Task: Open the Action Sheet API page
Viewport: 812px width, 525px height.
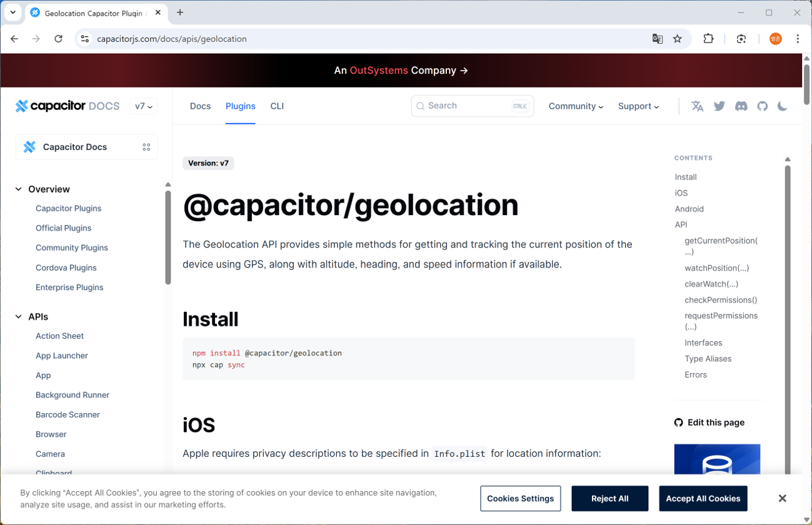Action: (x=60, y=336)
